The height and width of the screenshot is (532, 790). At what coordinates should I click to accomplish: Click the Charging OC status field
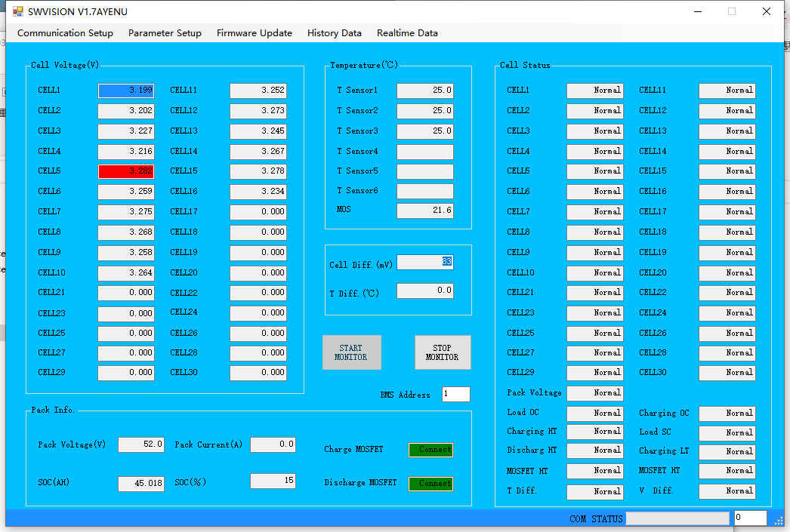click(727, 414)
